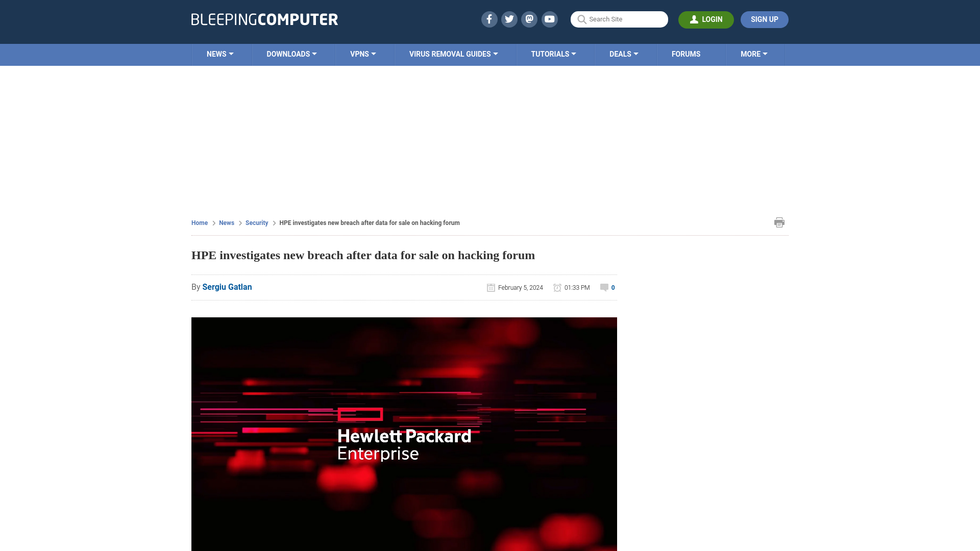
Task: Click the YouTube icon in header
Action: click(x=549, y=19)
